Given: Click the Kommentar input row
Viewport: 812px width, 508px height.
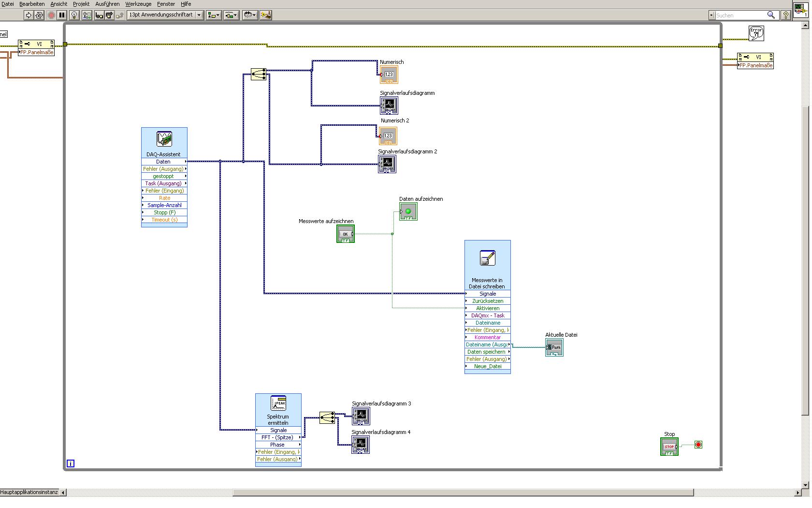Looking at the screenshot, I should point(488,337).
